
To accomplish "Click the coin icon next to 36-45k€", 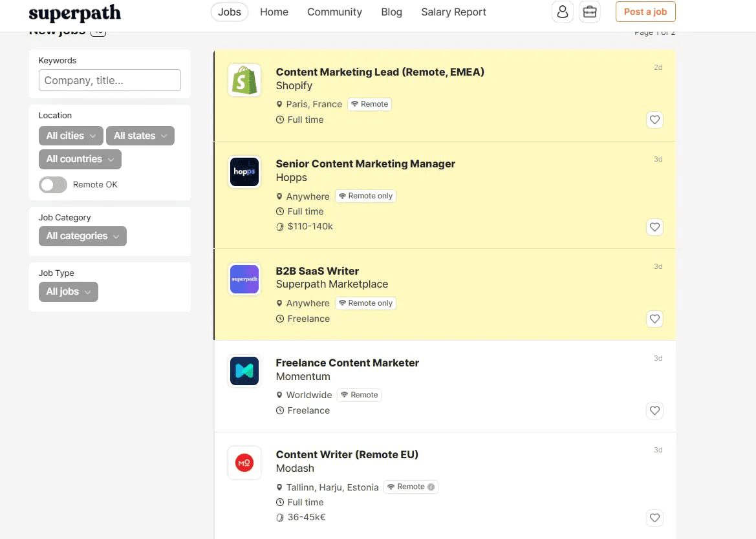I will [279, 517].
